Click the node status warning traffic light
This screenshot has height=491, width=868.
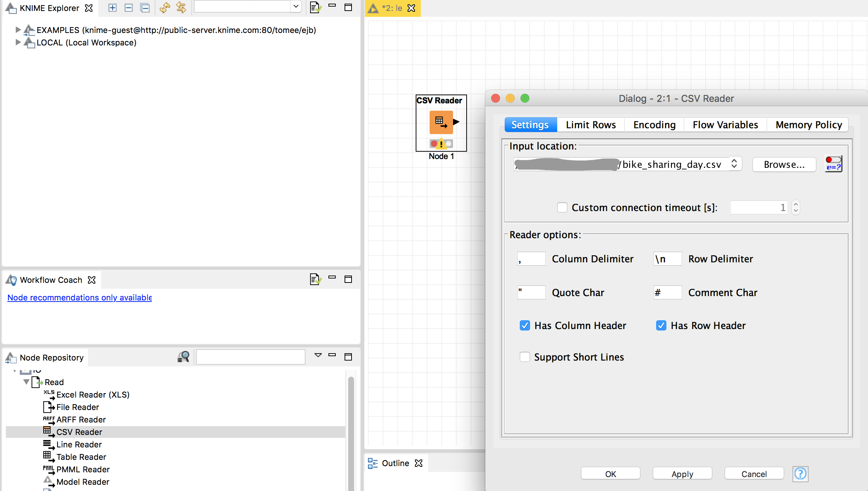pyautogui.click(x=441, y=144)
